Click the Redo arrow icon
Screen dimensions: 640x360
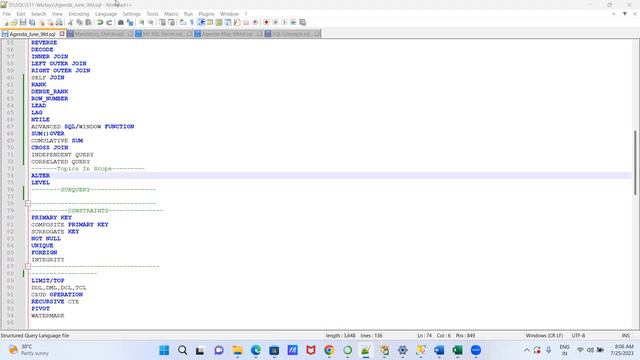coord(109,22)
